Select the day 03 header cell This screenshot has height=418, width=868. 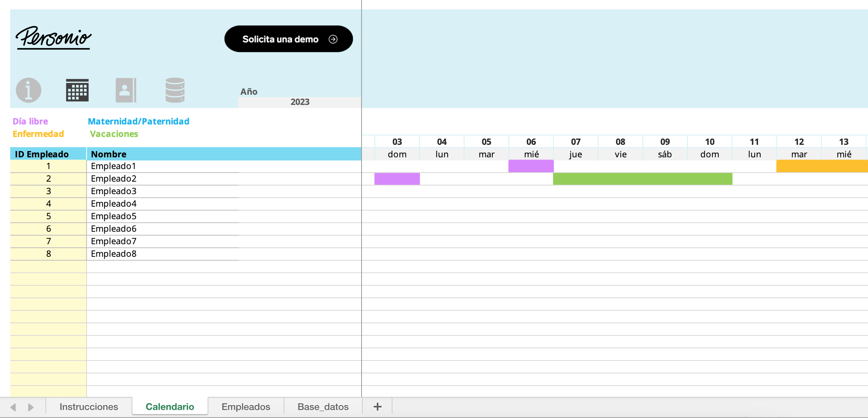pos(397,142)
